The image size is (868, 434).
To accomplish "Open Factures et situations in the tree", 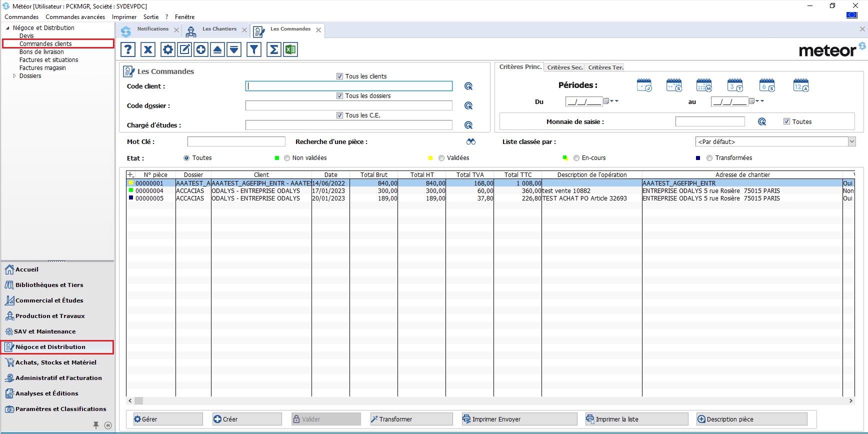I will (48, 60).
